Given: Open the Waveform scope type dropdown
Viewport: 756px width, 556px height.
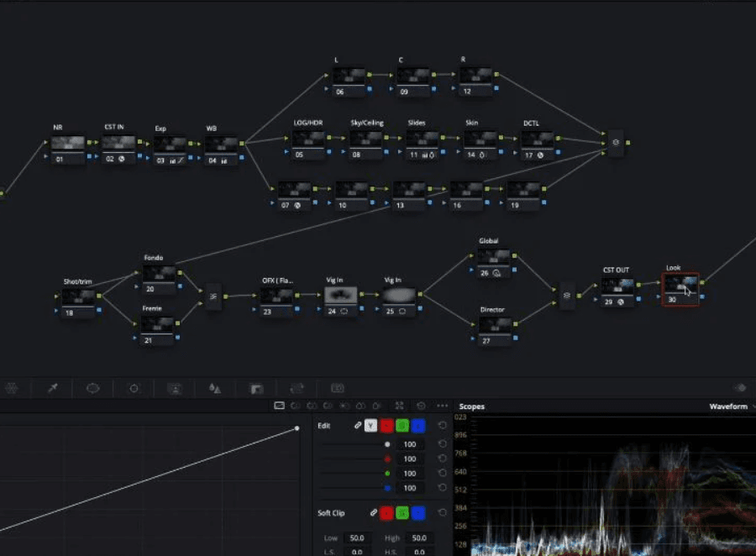Looking at the screenshot, I should pyautogui.click(x=731, y=407).
